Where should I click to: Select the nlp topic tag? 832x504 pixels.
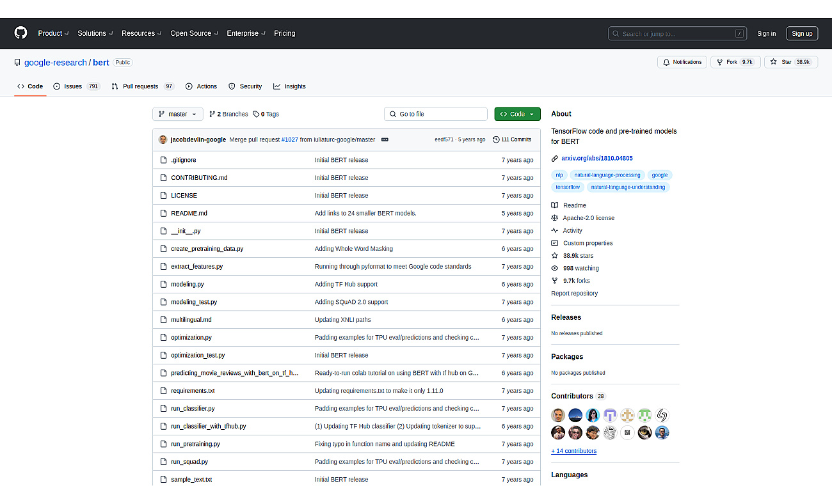click(x=559, y=175)
